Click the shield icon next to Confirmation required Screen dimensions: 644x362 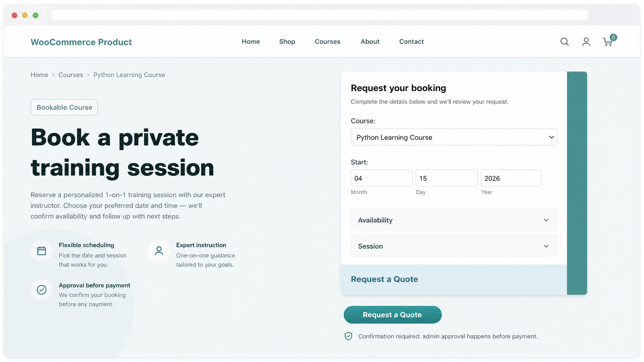[x=349, y=336]
